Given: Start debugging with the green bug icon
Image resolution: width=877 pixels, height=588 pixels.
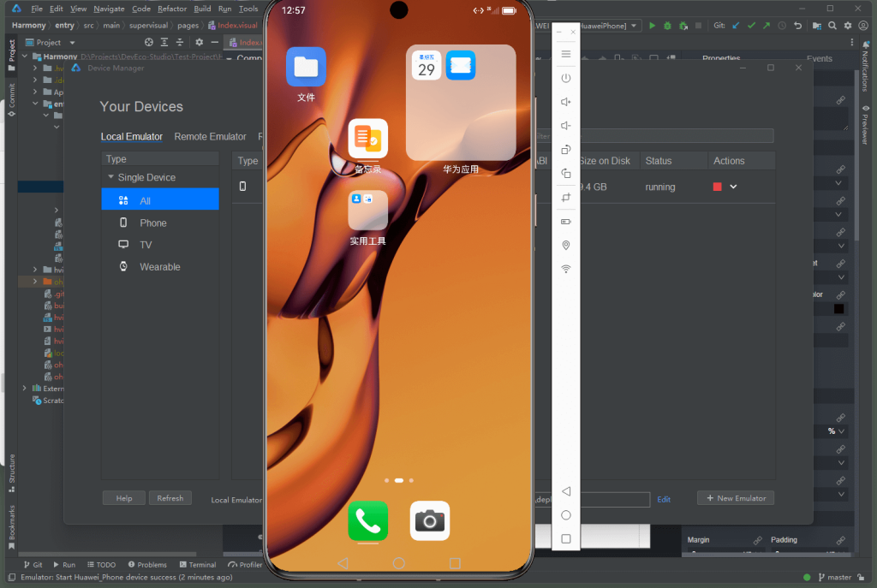Looking at the screenshot, I should coord(667,26).
